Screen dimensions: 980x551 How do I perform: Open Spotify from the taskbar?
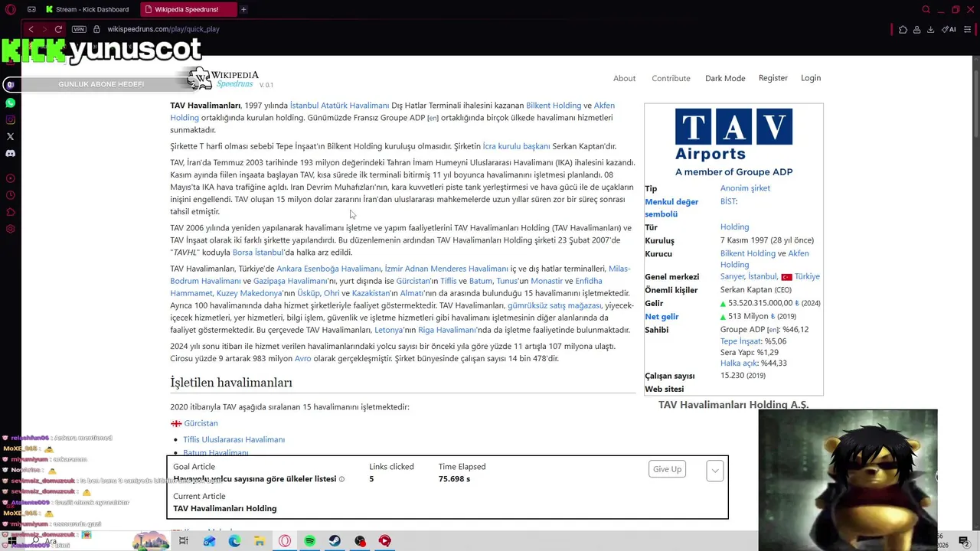click(x=310, y=541)
